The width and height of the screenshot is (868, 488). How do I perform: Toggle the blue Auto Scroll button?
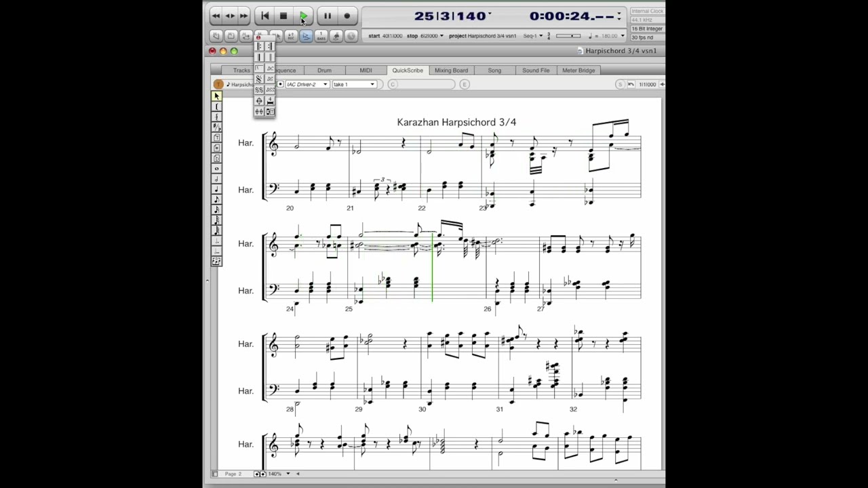point(306,36)
